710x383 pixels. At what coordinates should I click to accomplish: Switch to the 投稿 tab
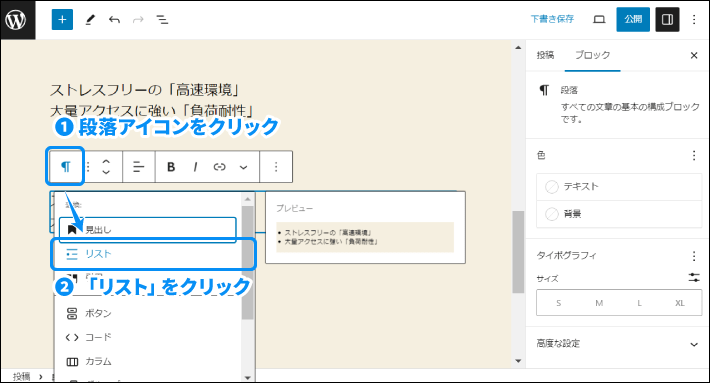pos(545,55)
